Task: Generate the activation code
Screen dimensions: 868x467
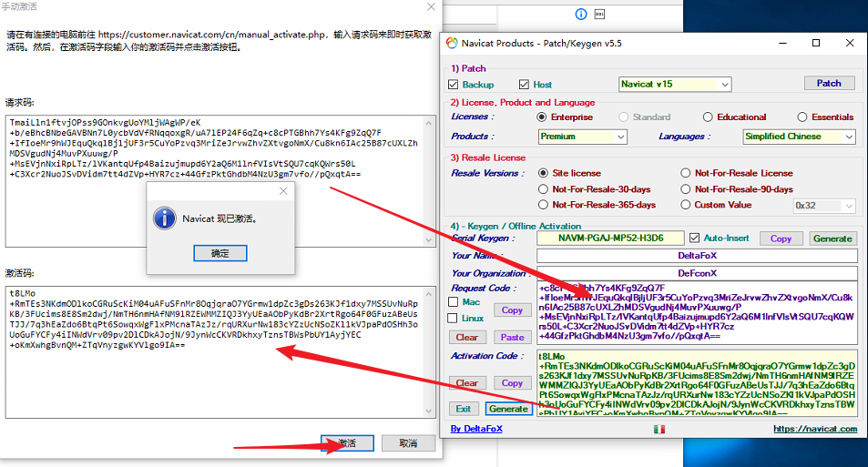Action: pyautogui.click(x=508, y=409)
